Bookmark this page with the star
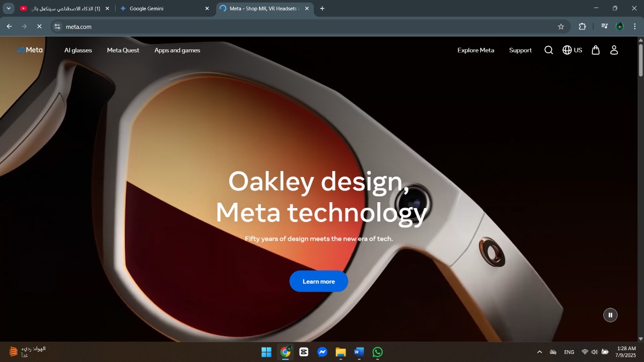 (561, 26)
